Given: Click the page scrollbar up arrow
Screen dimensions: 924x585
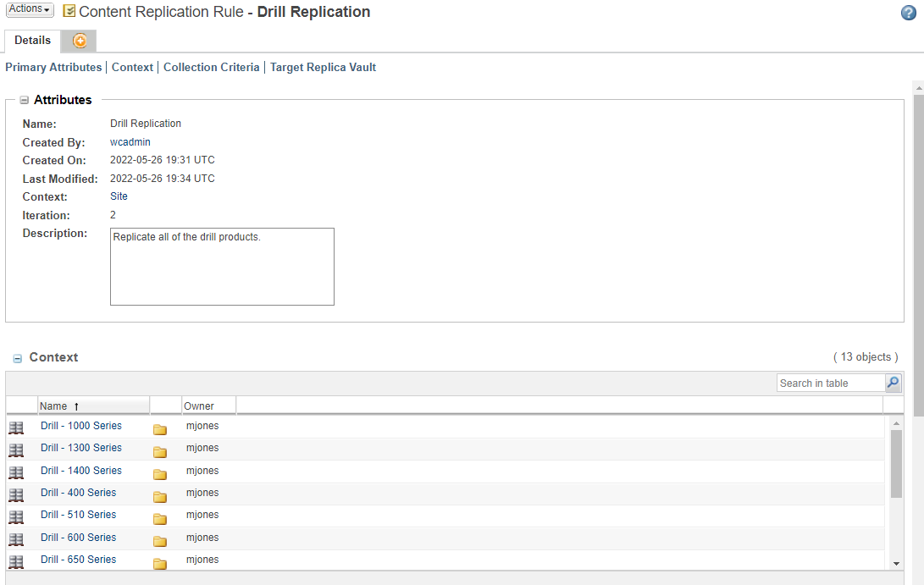Looking at the screenshot, I should click(x=919, y=88).
